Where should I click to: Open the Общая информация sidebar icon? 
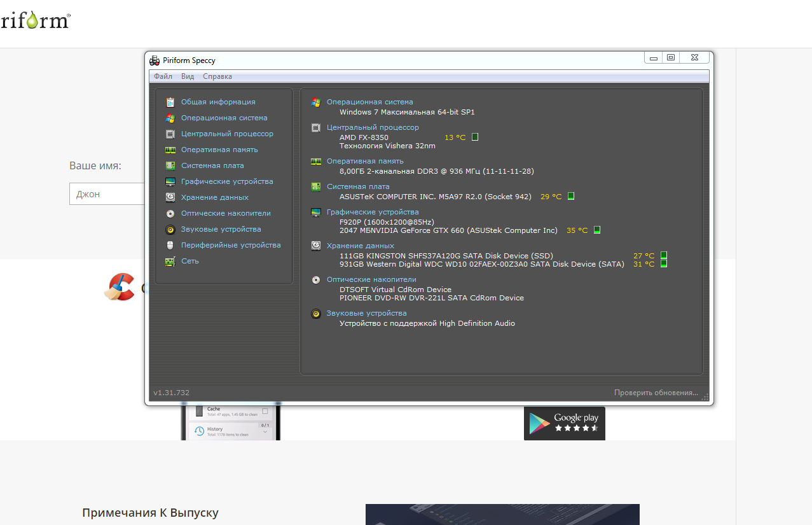[x=170, y=102]
